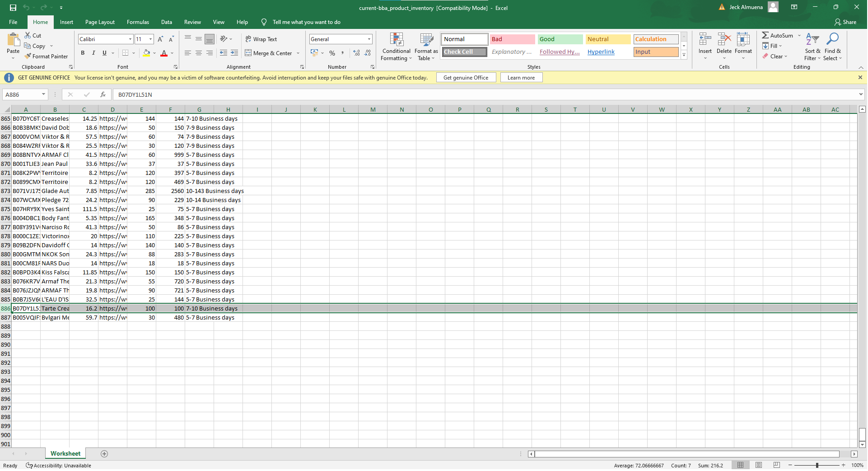Align text to the right
Viewport: 868px width, 471px height.
[x=210, y=53]
